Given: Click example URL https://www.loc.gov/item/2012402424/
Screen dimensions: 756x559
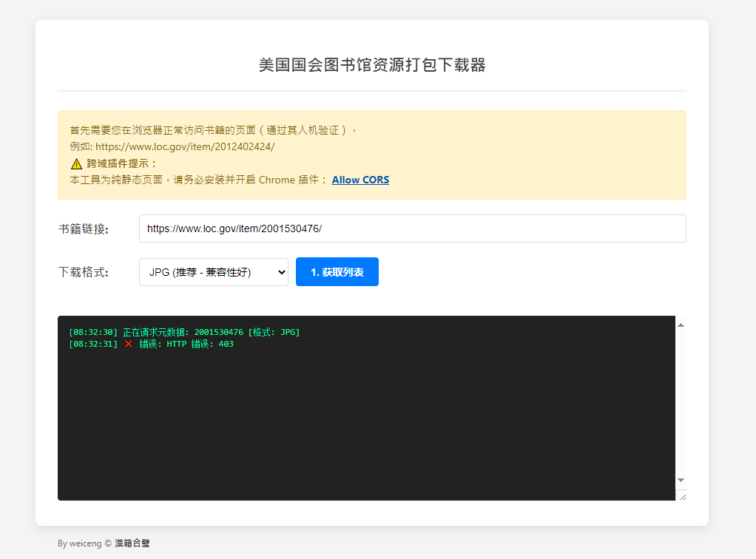Looking at the screenshot, I should pos(185,146).
